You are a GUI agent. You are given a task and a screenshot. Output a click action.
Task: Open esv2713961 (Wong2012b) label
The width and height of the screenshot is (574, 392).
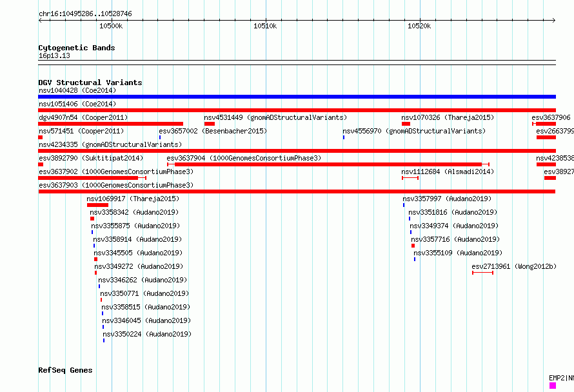(x=514, y=266)
